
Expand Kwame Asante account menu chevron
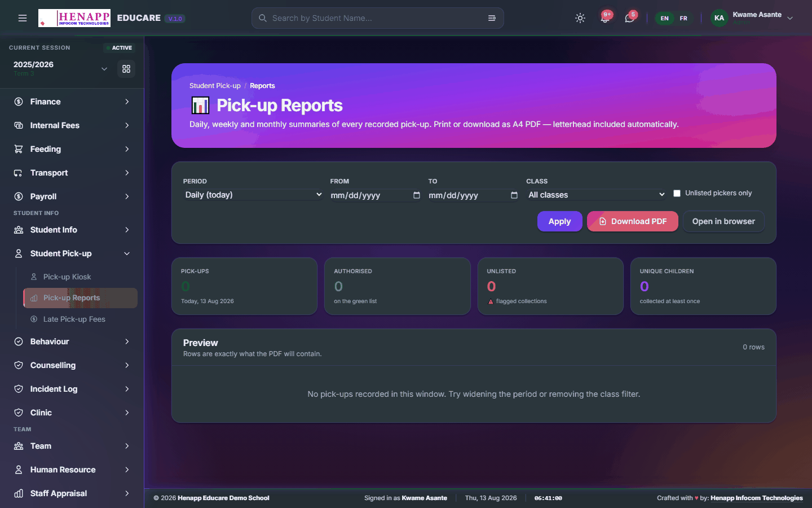click(x=790, y=18)
